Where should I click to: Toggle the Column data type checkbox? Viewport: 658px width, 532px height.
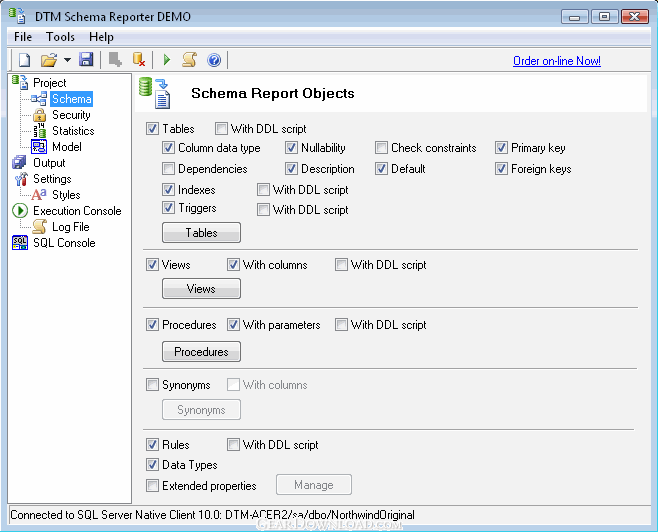coord(168,148)
